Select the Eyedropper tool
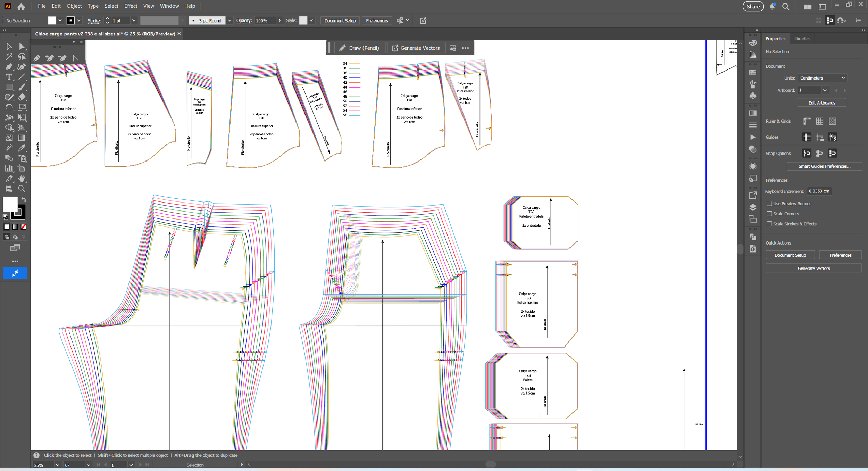868x471 pixels. click(x=22, y=148)
